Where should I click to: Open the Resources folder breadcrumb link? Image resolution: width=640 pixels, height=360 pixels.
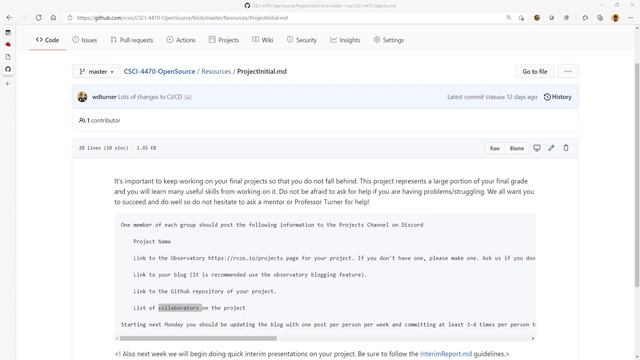(216, 71)
